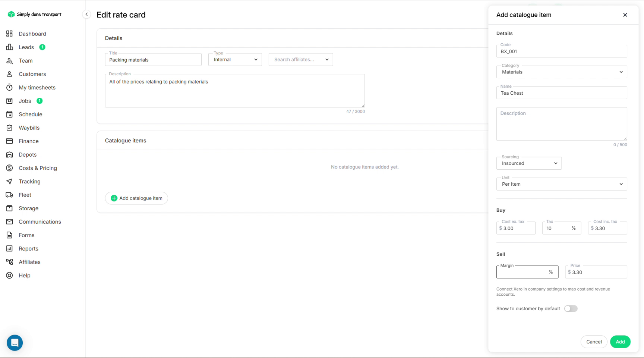Click the Communications envelope icon
This screenshot has width=644, height=358.
pyautogui.click(x=9, y=222)
